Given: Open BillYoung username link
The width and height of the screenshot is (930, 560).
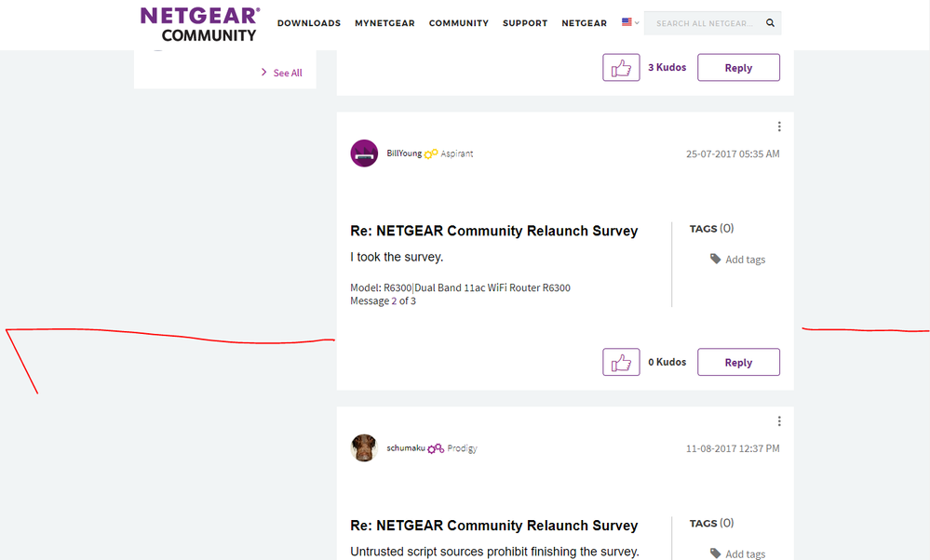Looking at the screenshot, I should click(404, 153).
